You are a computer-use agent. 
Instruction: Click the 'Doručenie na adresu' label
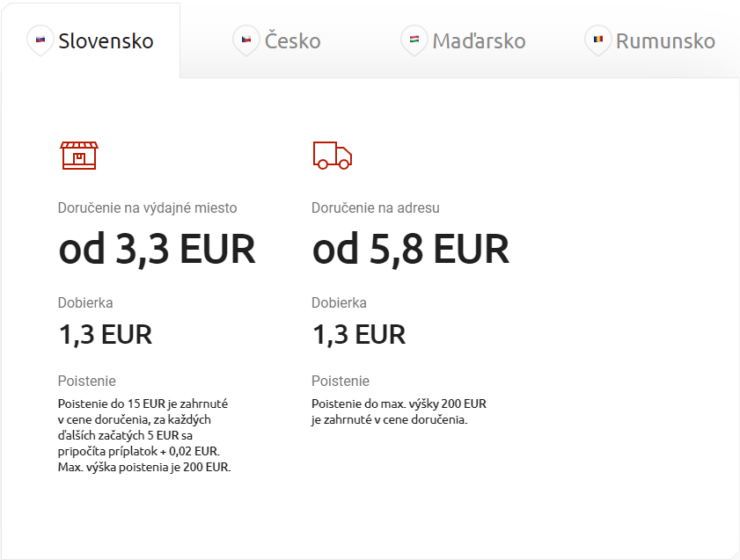(x=376, y=208)
